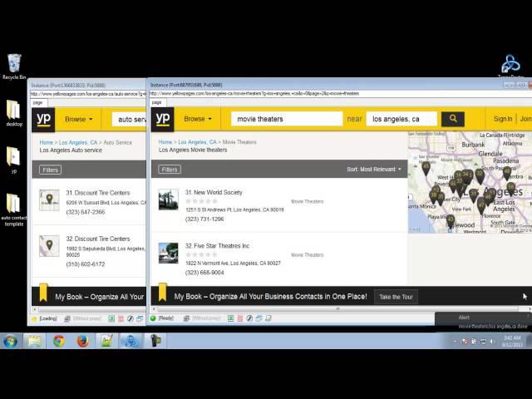Click phone number (323) 647-2366
The width and height of the screenshot is (532, 399).
[x=85, y=212]
